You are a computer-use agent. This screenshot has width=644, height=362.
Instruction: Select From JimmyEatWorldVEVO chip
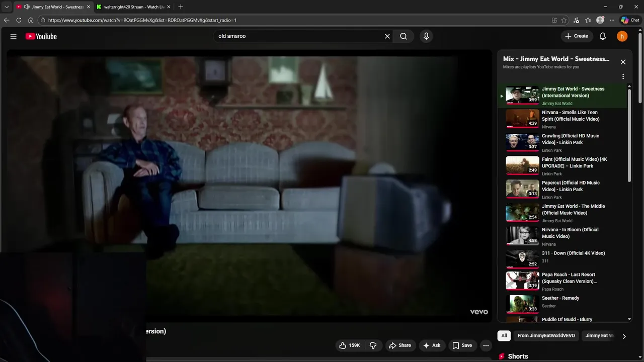[x=547, y=336]
